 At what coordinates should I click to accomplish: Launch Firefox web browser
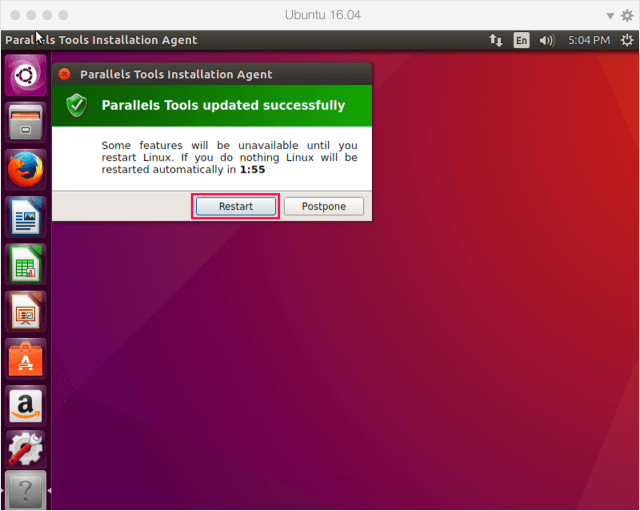26,169
